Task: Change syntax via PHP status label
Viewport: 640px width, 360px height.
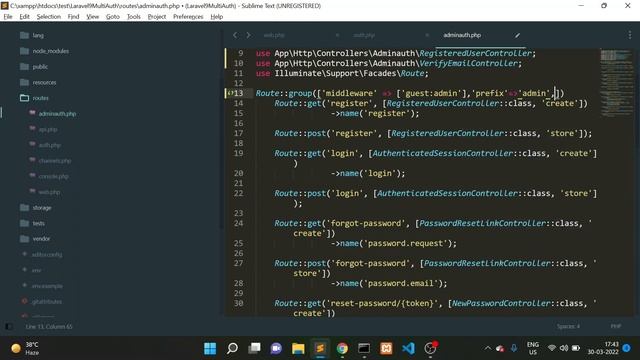Action: point(616,326)
